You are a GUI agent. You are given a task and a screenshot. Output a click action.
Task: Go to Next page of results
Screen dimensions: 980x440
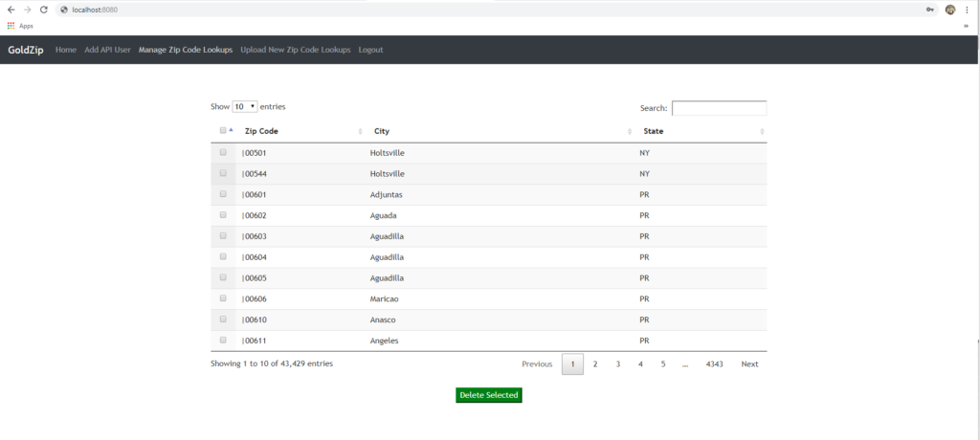point(749,363)
